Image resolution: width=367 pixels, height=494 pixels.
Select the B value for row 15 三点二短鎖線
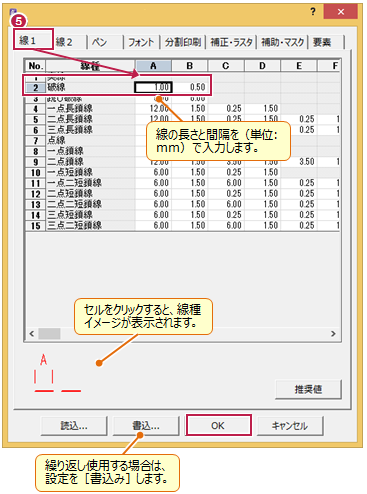pos(190,226)
